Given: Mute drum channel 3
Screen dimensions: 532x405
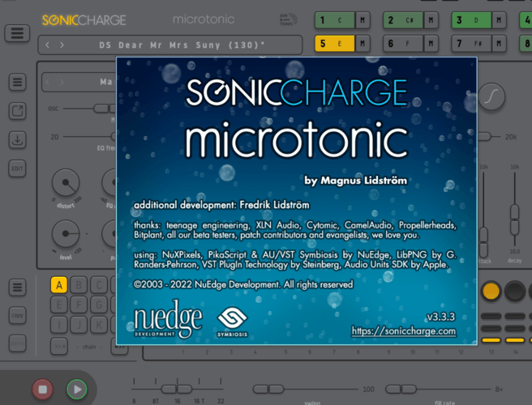Looking at the screenshot, I should [499, 20].
